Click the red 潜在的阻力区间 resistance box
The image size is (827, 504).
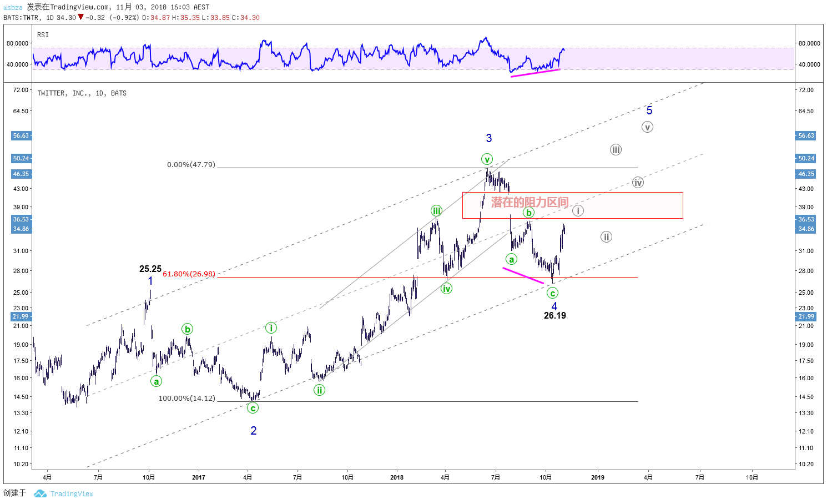(x=572, y=205)
